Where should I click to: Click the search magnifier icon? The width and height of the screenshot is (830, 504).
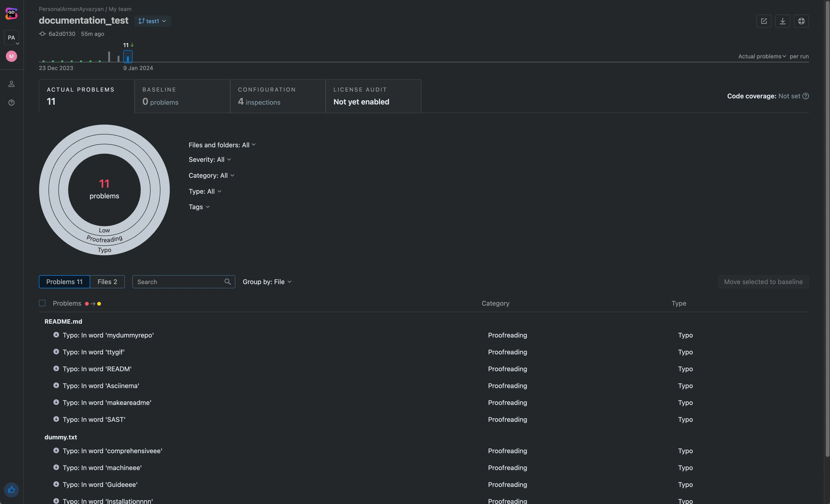tap(228, 282)
